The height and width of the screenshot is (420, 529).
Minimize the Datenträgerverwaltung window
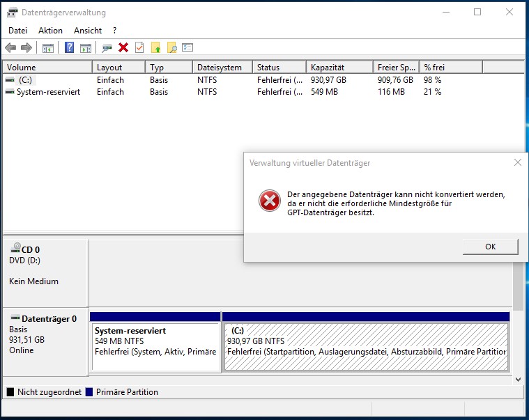[x=445, y=12]
